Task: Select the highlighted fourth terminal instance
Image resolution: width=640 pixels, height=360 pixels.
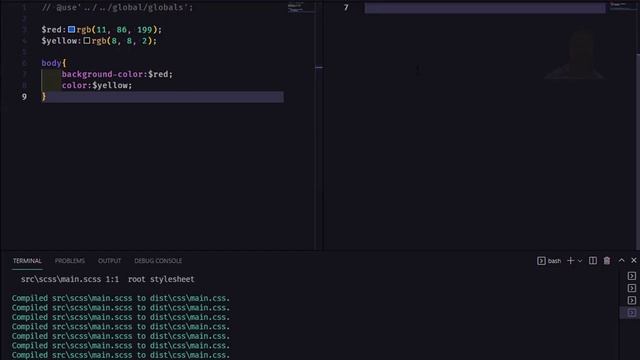Action: tap(631, 313)
